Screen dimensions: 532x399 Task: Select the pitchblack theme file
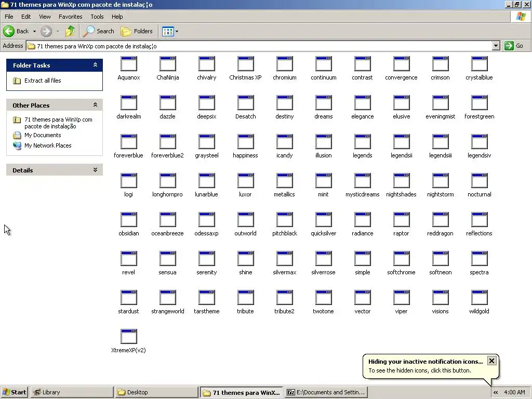point(284,224)
